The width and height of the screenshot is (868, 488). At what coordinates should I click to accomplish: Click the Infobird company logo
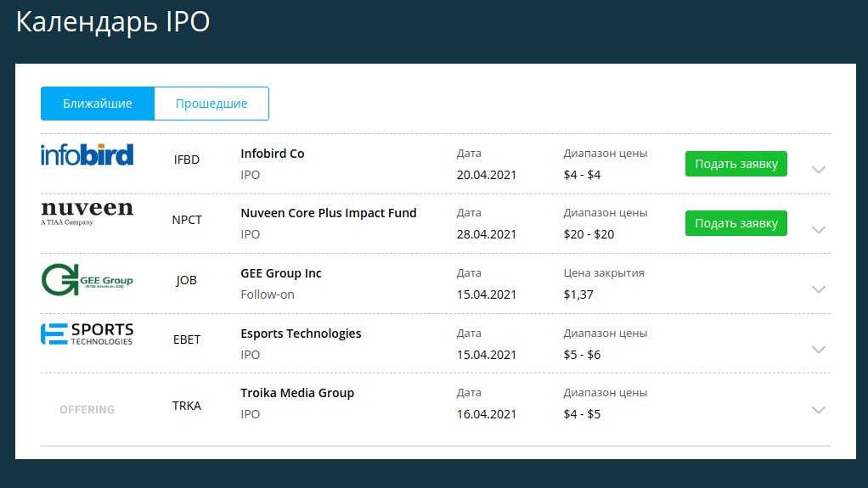(x=87, y=155)
